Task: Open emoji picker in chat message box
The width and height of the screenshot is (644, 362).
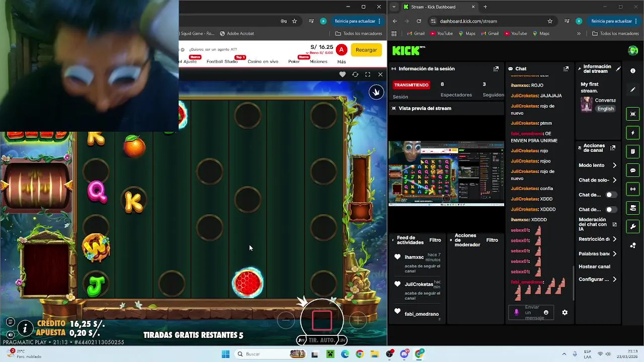Action: tap(546, 312)
